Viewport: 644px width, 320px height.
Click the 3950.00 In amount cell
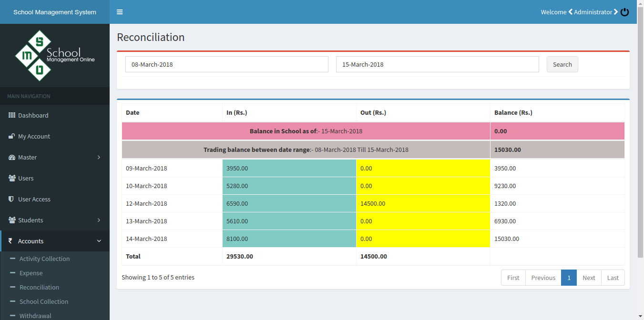click(289, 168)
